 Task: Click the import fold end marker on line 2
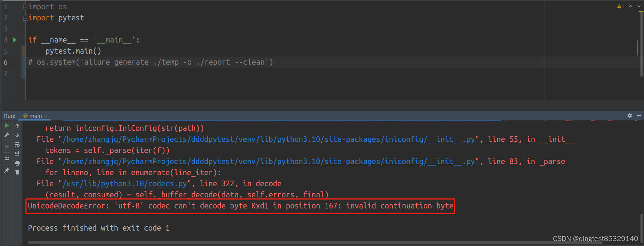pyautogui.click(x=25, y=18)
